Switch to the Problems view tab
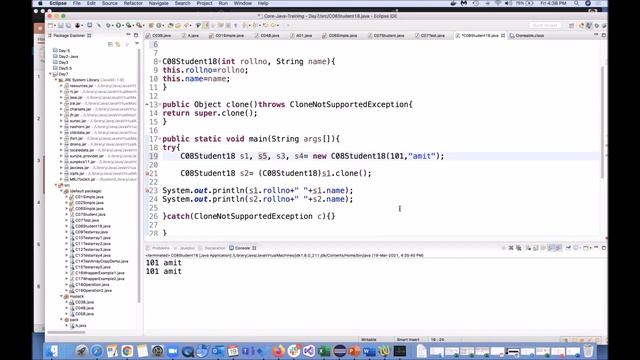The width and height of the screenshot is (640, 360). pos(158,248)
